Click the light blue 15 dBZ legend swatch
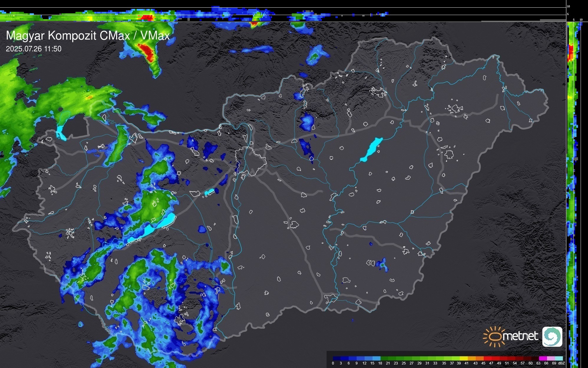 tap(376, 358)
